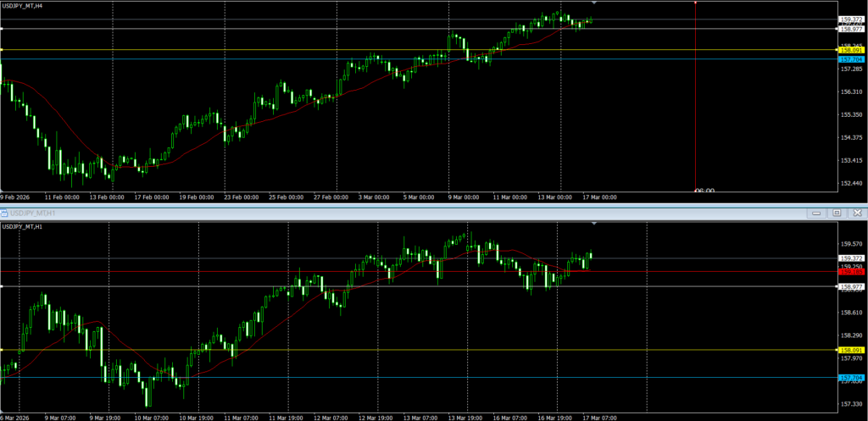
Task: Click the H1 chart window title bar icon
Action: [x=4, y=213]
